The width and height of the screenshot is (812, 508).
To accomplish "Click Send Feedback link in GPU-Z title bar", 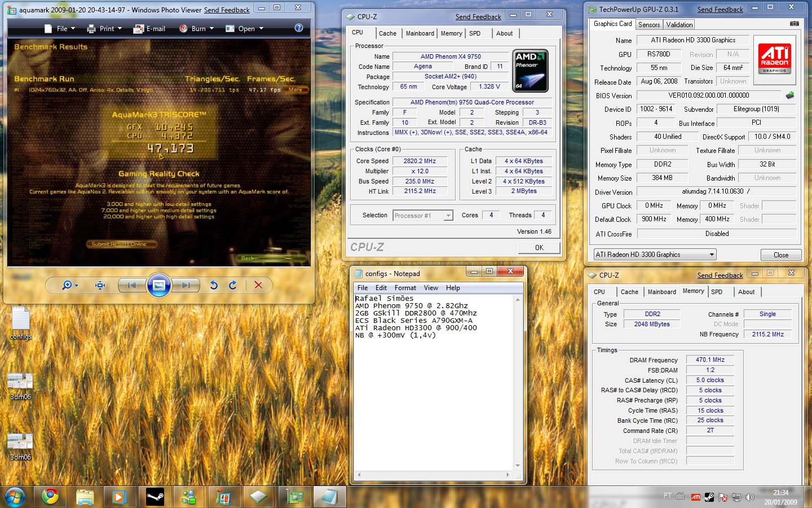I will point(720,10).
